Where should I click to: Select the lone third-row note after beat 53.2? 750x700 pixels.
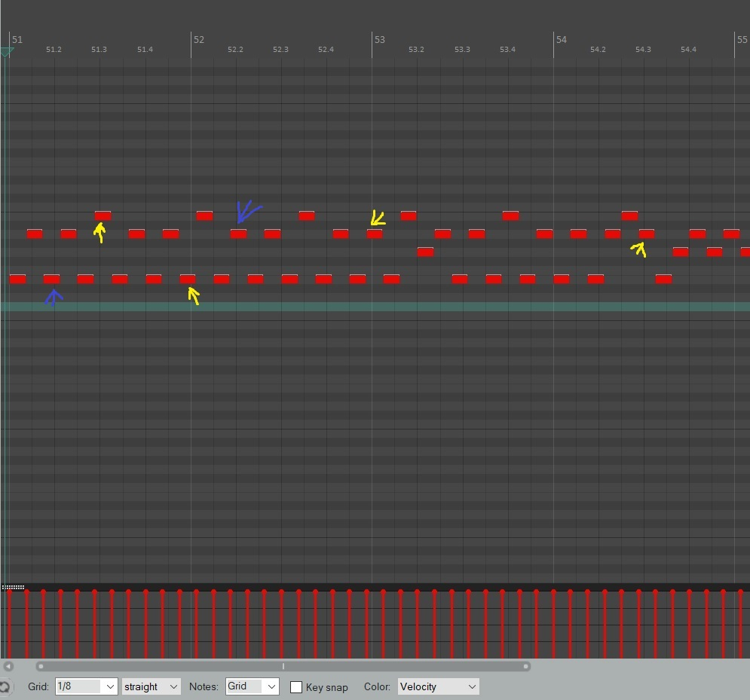click(x=425, y=252)
